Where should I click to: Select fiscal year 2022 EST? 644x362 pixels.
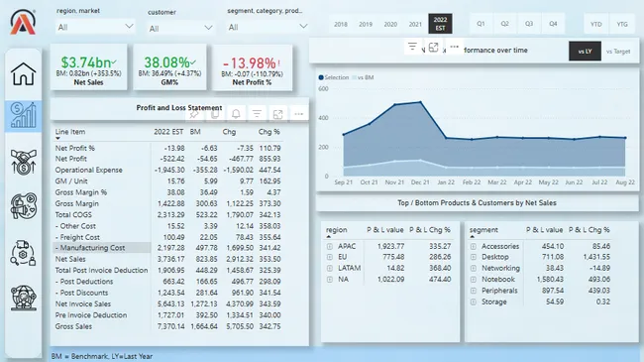pos(440,24)
